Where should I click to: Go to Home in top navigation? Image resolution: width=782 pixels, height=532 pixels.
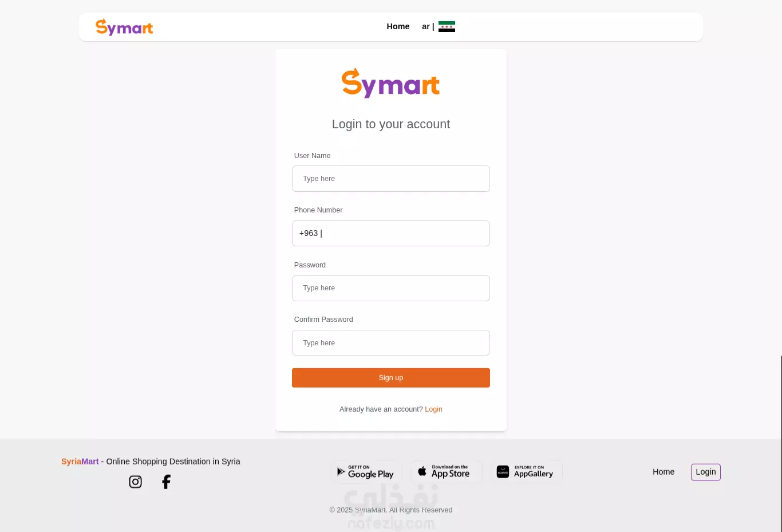(398, 26)
